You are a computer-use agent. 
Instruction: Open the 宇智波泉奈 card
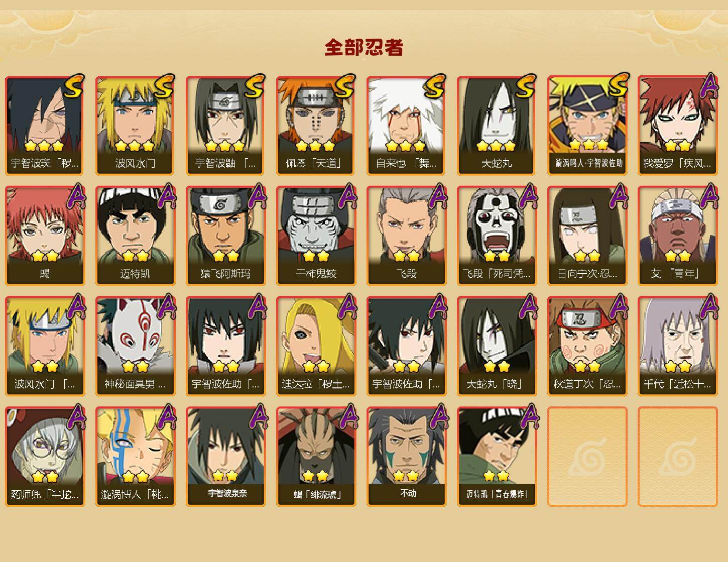click(225, 457)
